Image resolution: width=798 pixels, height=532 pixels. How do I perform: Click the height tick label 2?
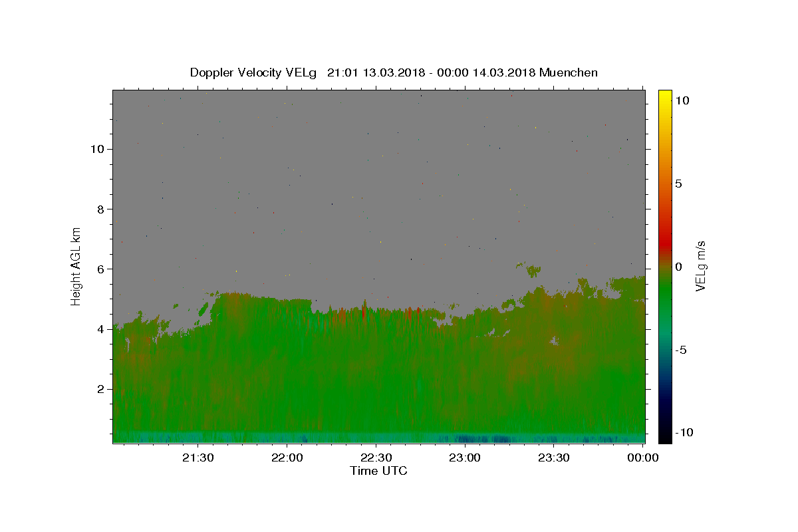coord(101,389)
